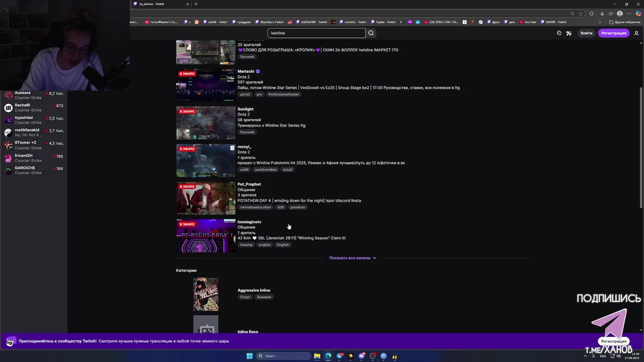The image size is (644, 362).
Task: Open Mariachi channel link
Action: coord(246,71)
